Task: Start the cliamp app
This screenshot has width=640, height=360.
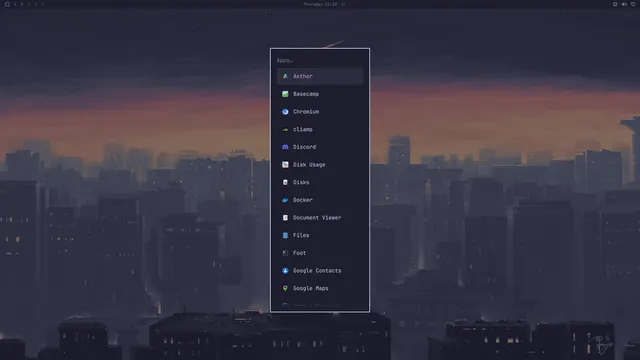Action: click(320, 129)
